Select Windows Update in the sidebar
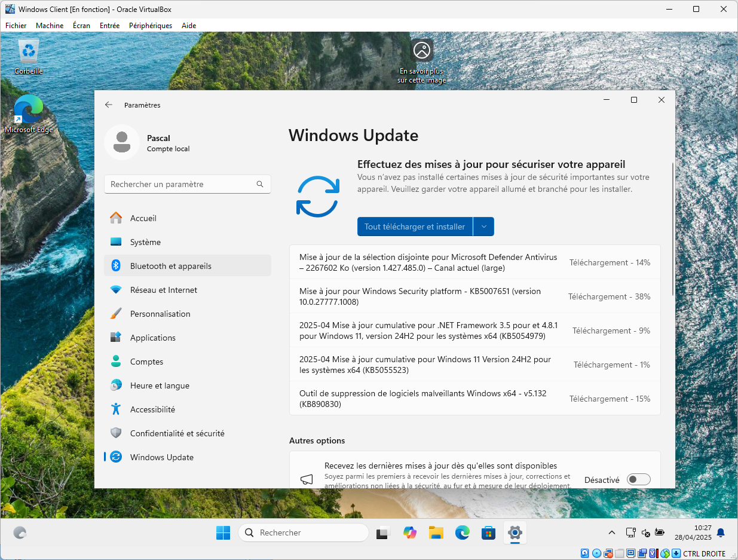The height and width of the screenshot is (560, 738). point(188,457)
